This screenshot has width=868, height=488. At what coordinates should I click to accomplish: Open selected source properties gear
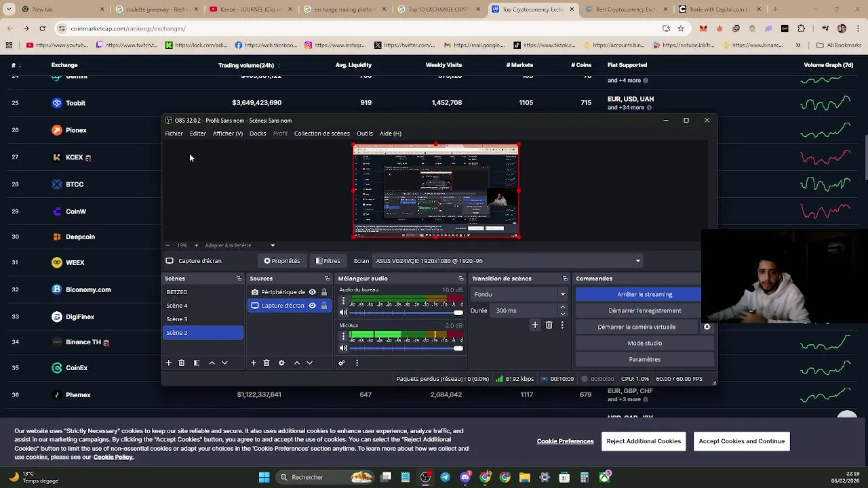coord(281,363)
